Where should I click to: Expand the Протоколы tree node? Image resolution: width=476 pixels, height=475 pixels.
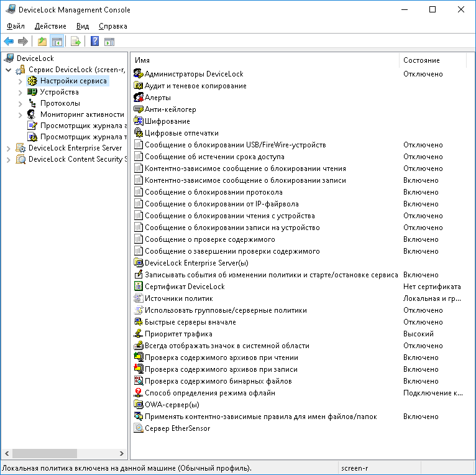(x=20, y=104)
